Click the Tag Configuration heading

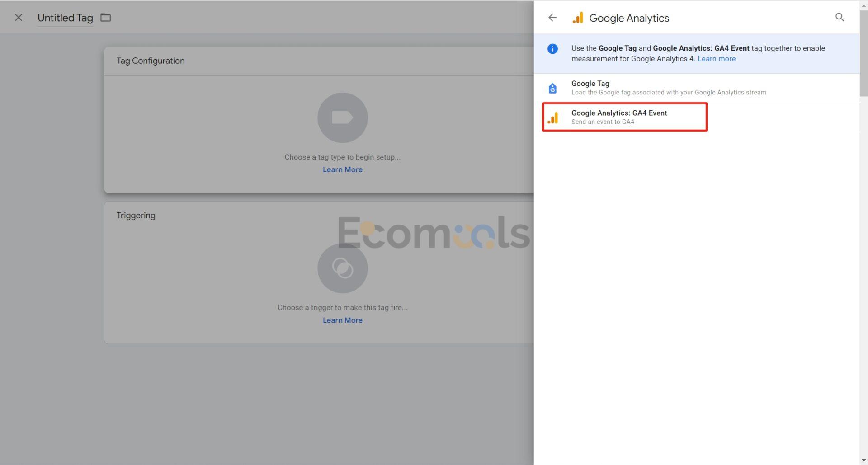(x=151, y=61)
